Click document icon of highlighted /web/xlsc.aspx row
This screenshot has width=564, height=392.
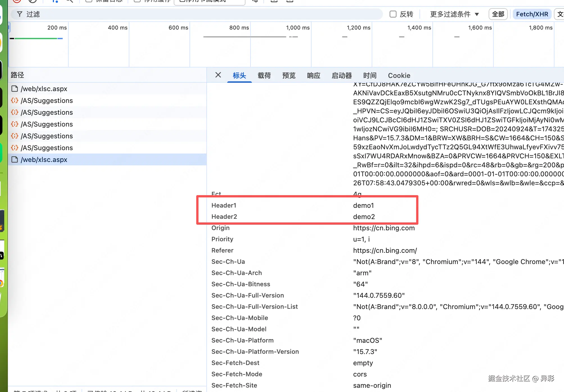tap(15, 160)
